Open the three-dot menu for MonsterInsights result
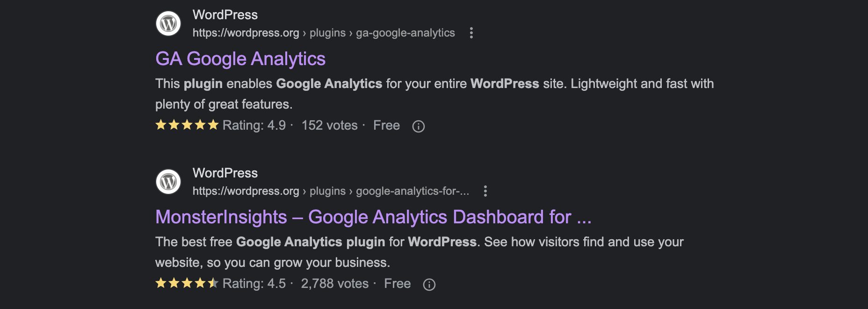This screenshot has height=309, width=868. tap(485, 191)
